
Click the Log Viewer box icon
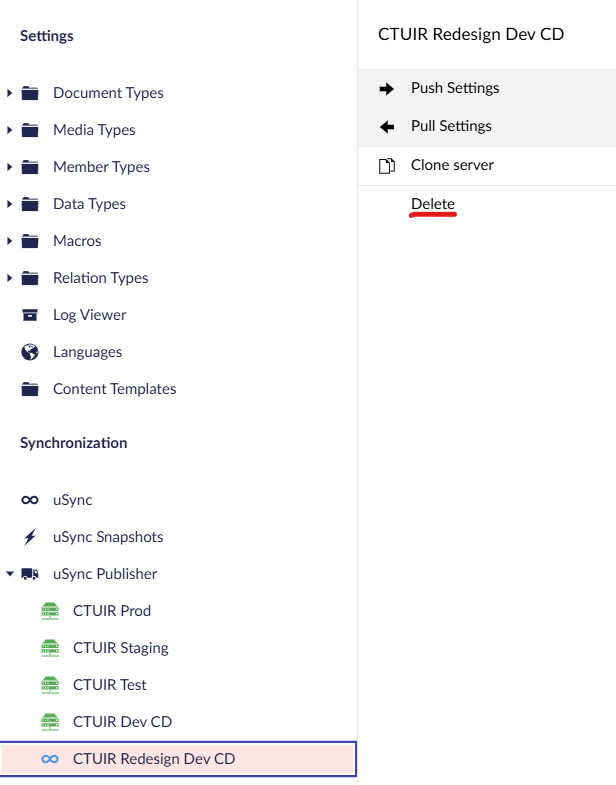30,315
